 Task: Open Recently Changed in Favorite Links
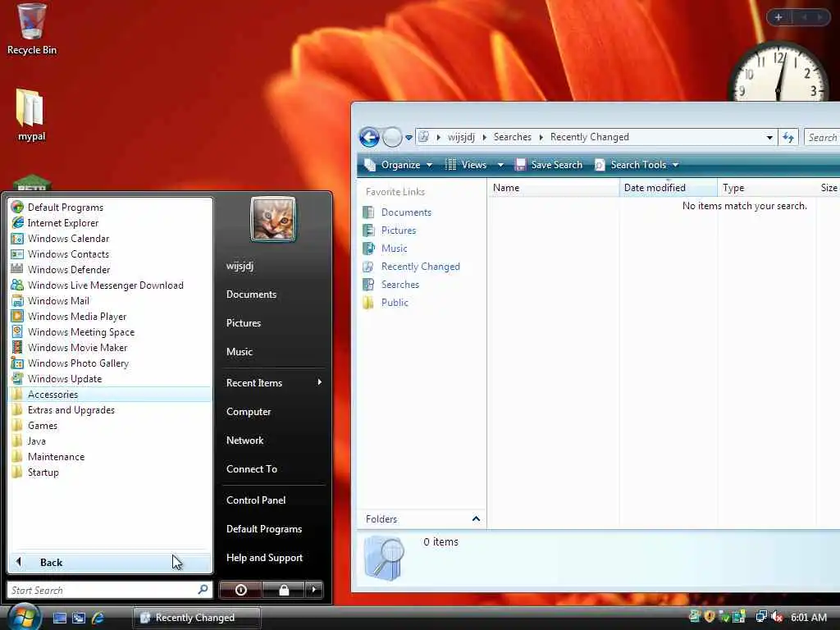coord(421,267)
